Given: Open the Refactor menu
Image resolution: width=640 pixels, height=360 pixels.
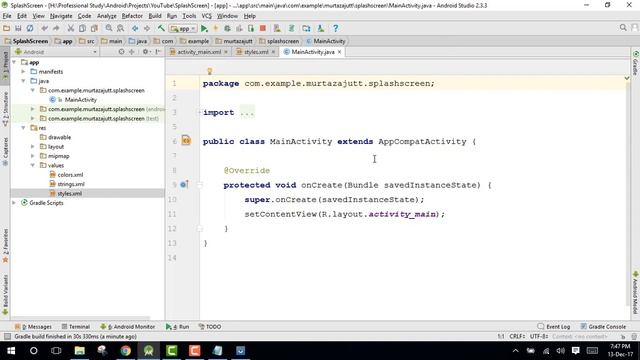Looking at the screenshot, I should (x=132, y=16).
